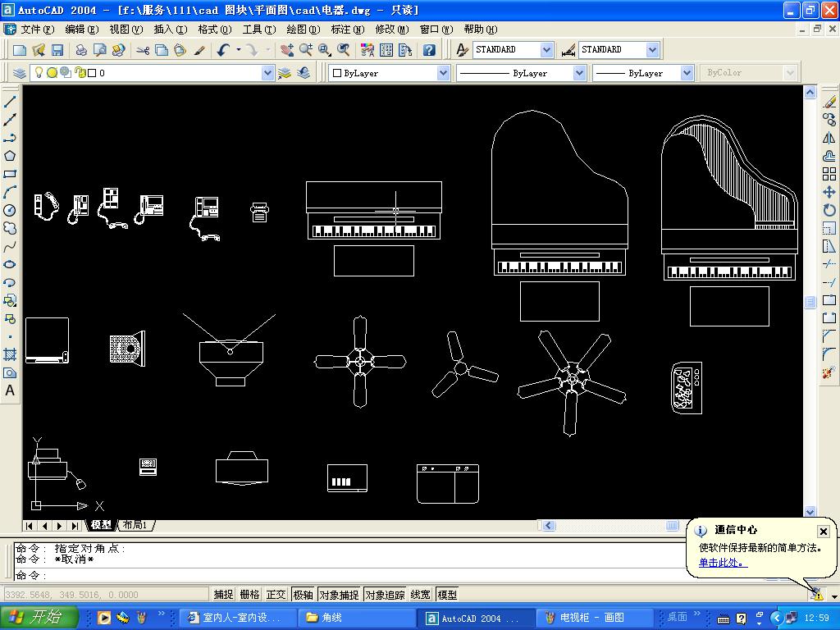840x630 pixels.
Task: Expand the layer name dropdown
Action: coord(267,73)
